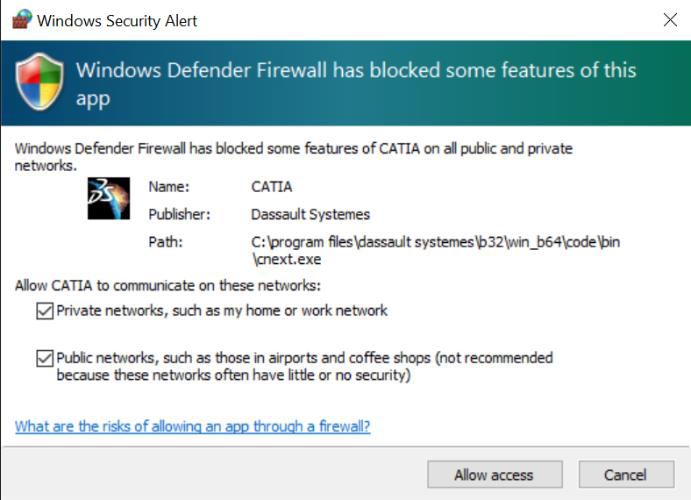Click the CATIA name value
691x500 pixels.
click(271, 187)
